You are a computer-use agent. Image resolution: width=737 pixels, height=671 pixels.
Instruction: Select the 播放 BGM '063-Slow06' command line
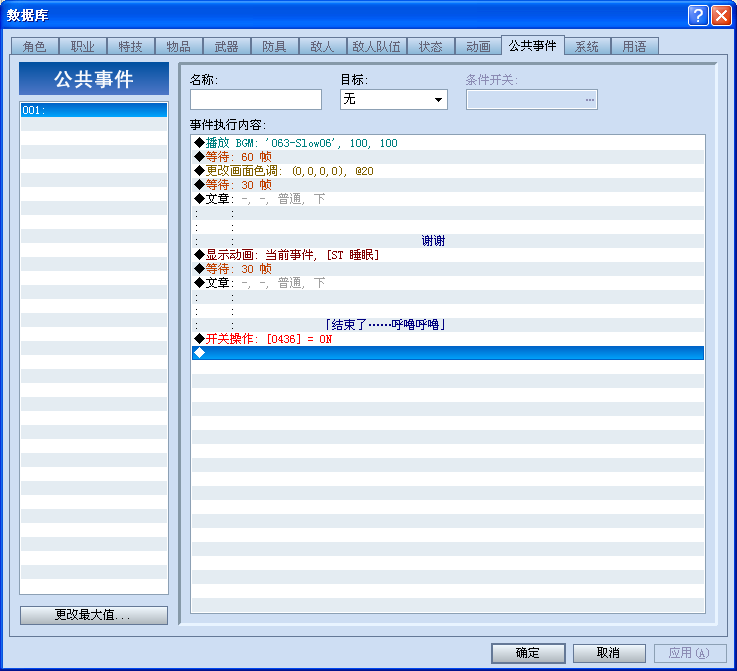pyautogui.click(x=448, y=143)
